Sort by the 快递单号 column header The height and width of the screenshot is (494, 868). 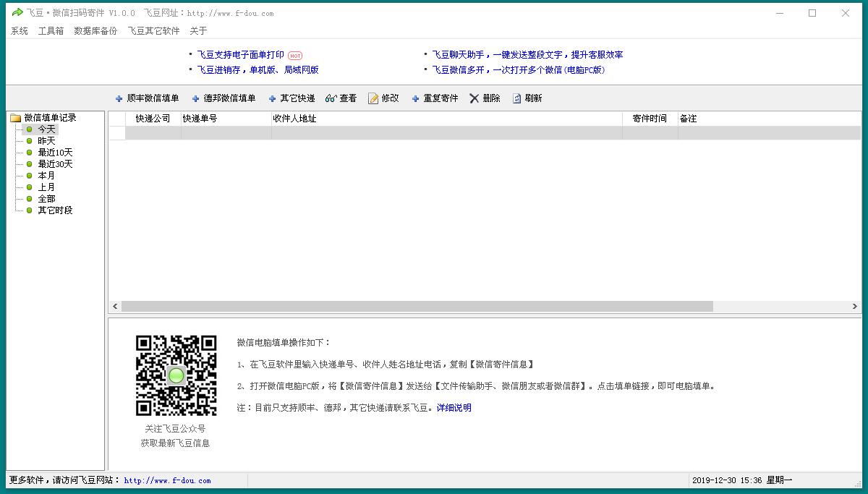tap(226, 119)
